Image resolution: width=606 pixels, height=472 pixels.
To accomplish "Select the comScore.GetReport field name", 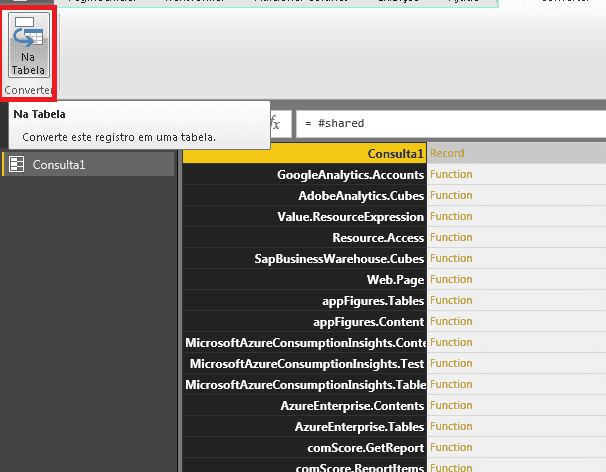I will tap(305, 447).
